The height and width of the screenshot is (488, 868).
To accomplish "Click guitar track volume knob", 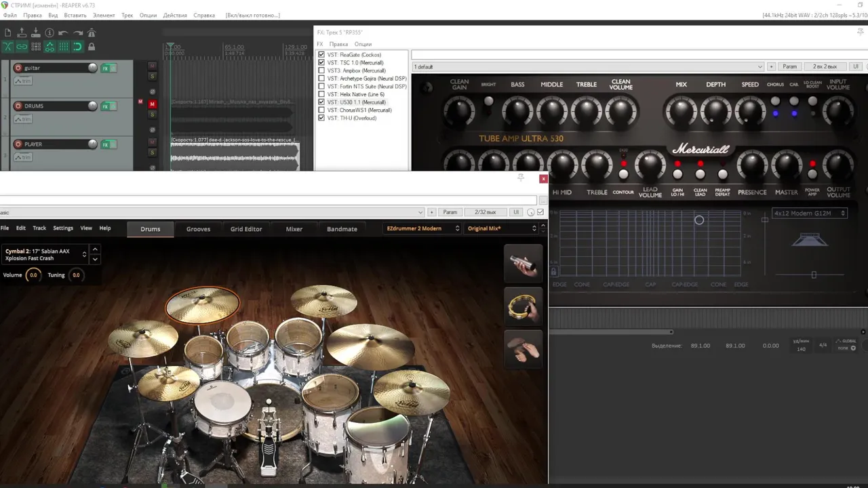I will (x=92, y=68).
